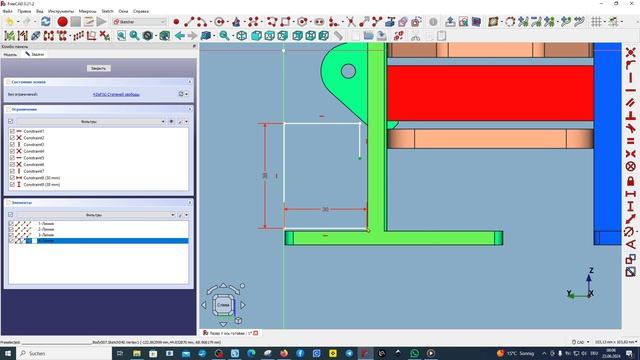Collapse the elements section
Image resolution: width=640 pixels, height=360 pixels.
(x=189, y=202)
